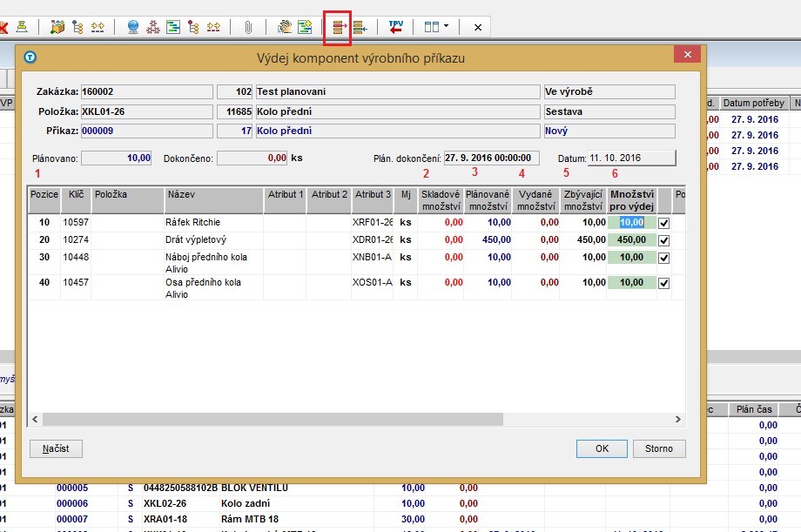Click the Název column header
Image resolution: width=801 pixels, height=532 pixels.
(x=213, y=199)
